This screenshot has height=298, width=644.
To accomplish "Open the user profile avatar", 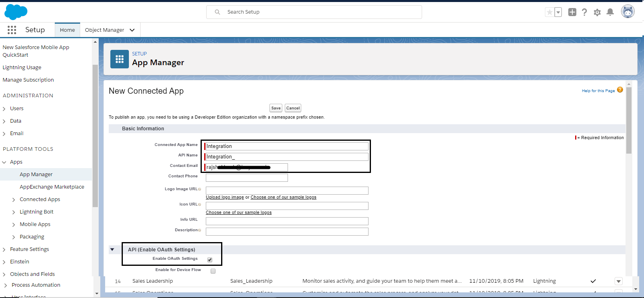I will (627, 12).
